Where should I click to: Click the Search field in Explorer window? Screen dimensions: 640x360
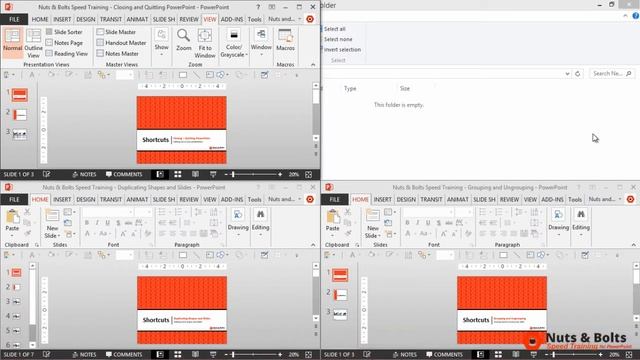click(x=612, y=73)
